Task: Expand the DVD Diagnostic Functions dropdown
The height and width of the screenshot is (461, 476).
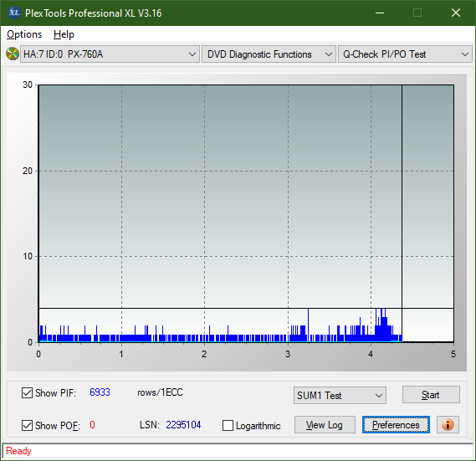Action: (x=269, y=54)
